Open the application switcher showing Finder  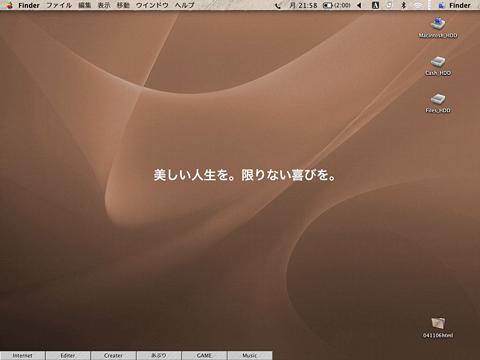click(454, 5)
